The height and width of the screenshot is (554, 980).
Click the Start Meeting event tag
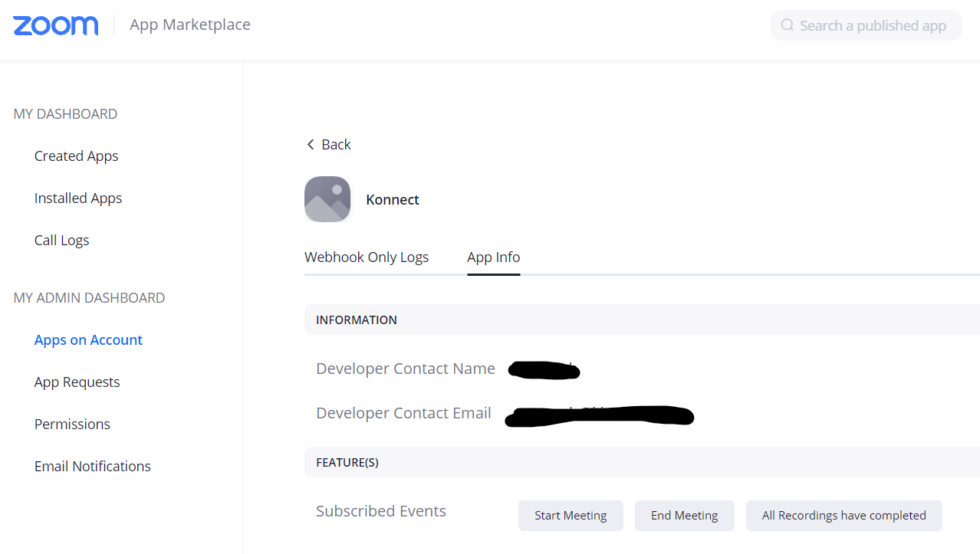(x=571, y=516)
